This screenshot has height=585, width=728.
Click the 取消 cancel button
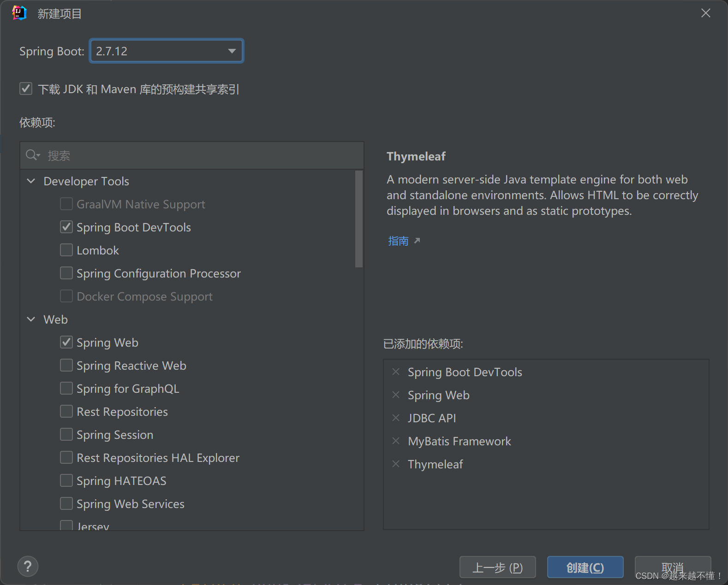point(673,567)
